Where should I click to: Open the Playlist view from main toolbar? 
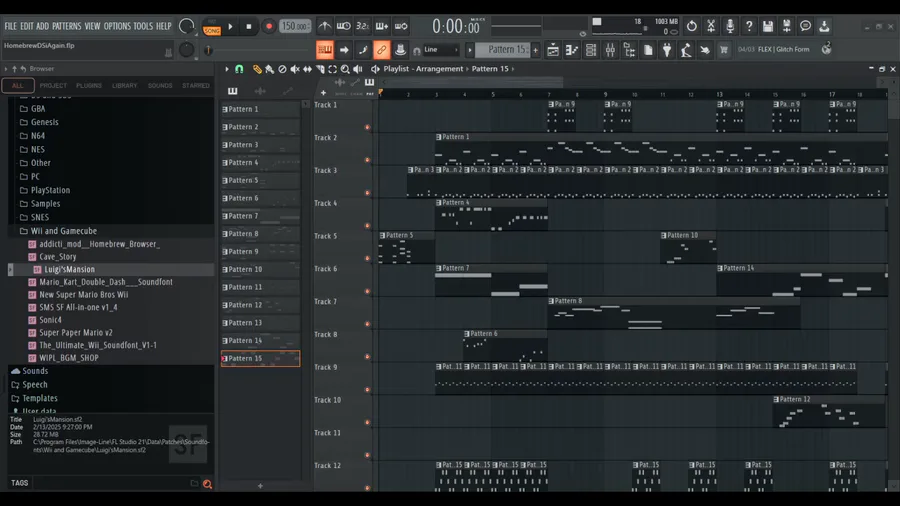tap(552, 50)
